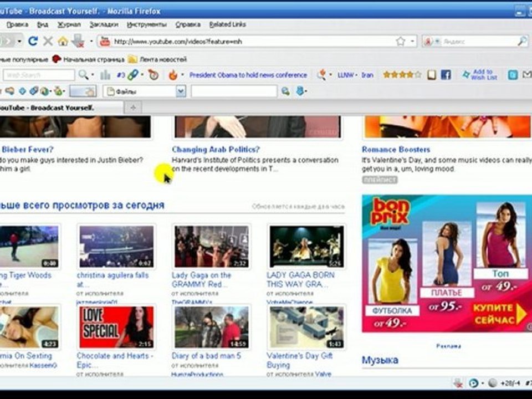Click the stopwatch toolbar icon
The width and height of the screenshot is (532, 399).
(x=154, y=75)
